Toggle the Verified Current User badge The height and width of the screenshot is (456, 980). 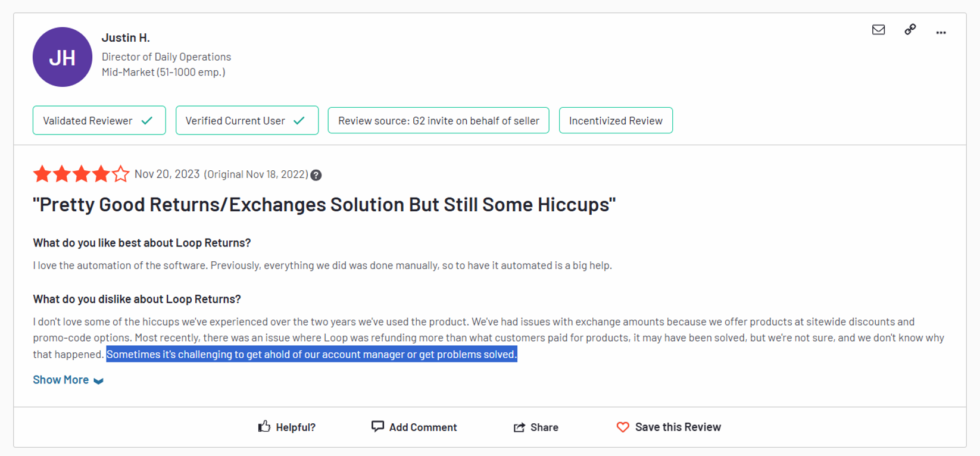(246, 120)
